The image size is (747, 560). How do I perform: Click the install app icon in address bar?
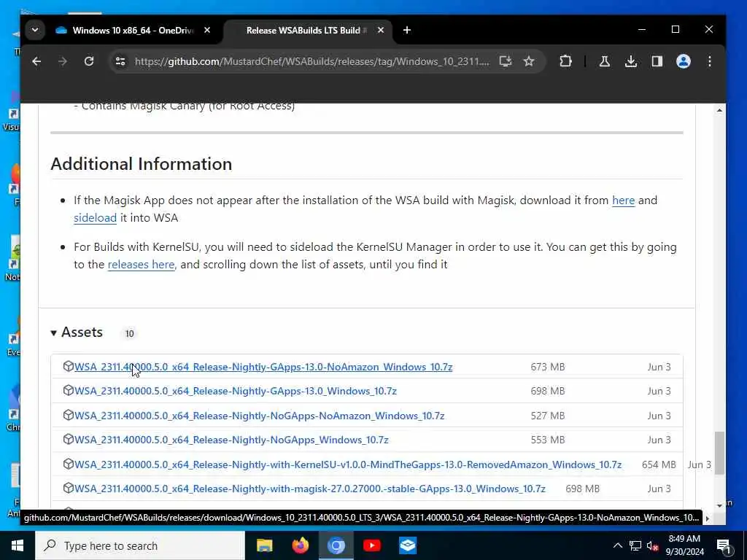[506, 61]
